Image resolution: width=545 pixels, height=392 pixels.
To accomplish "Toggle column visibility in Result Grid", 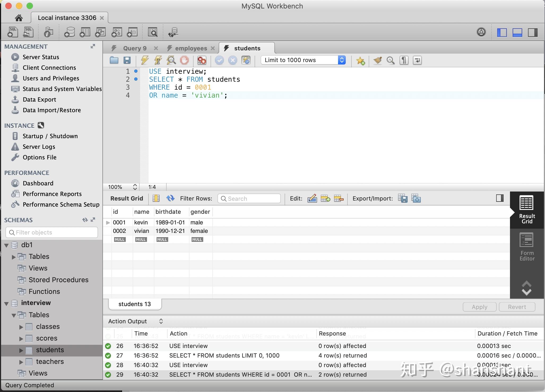I will (x=499, y=198).
